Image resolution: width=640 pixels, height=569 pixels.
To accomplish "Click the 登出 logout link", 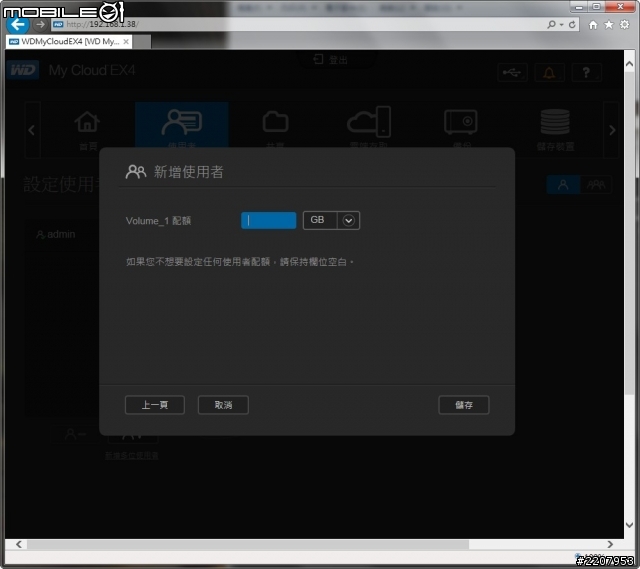I will (x=331, y=60).
